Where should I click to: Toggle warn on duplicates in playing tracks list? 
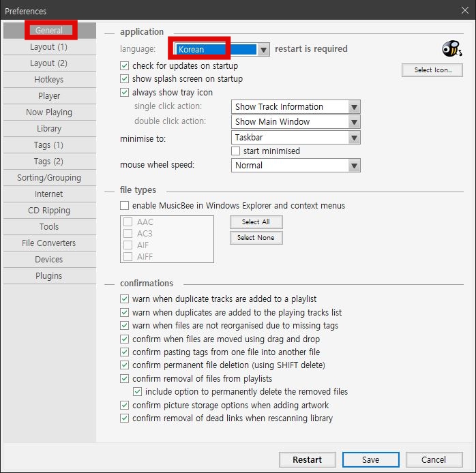pyautogui.click(x=125, y=313)
